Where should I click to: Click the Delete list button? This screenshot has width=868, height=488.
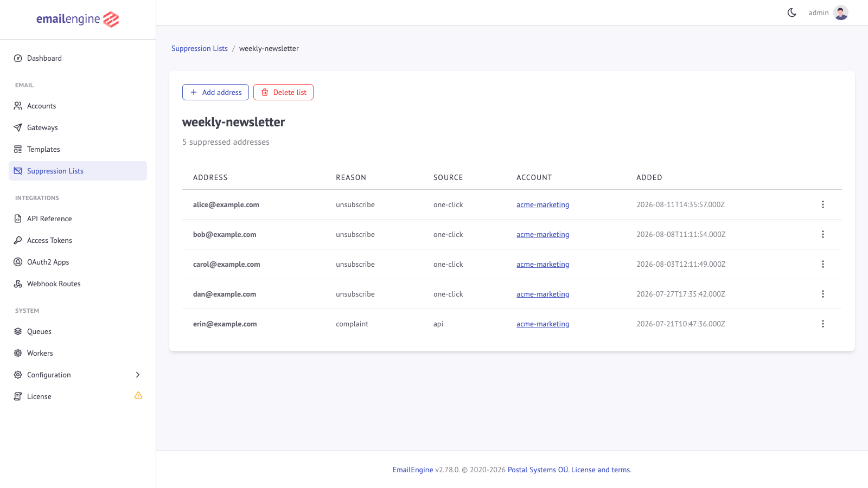coord(283,92)
